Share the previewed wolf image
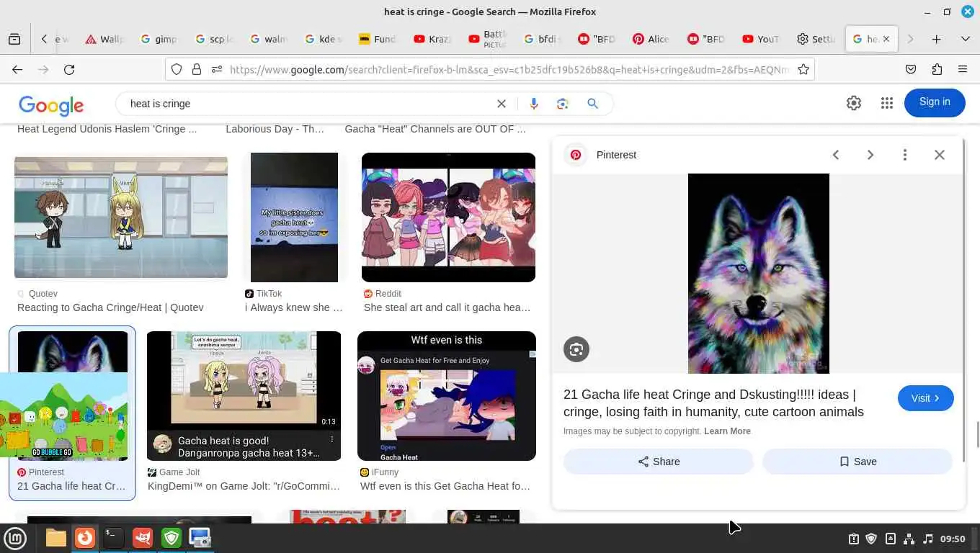This screenshot has height=553, width=980. (x=659, y=462)
